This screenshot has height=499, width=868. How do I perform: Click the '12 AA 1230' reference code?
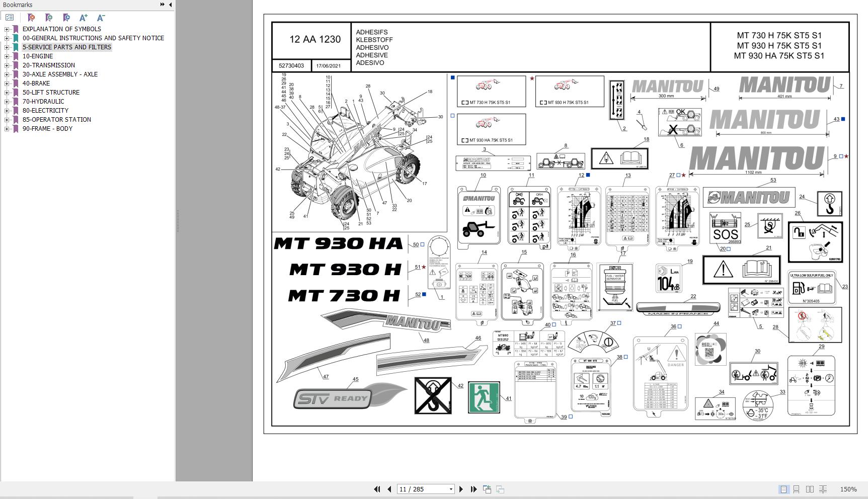315,39
